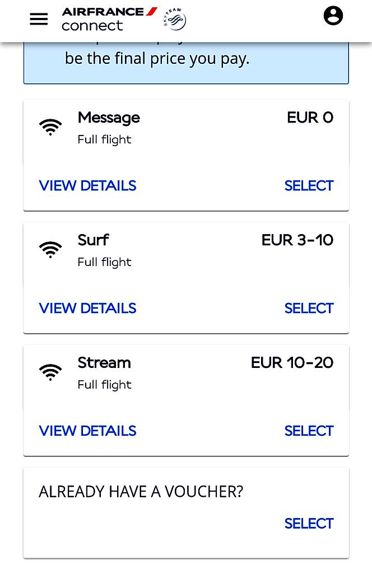View details of the Stream plan

(87, 431)
